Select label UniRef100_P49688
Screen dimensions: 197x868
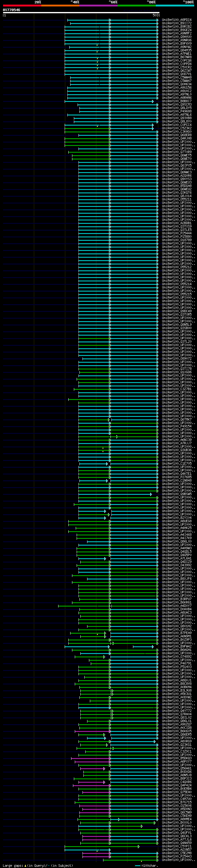point(176,111)
